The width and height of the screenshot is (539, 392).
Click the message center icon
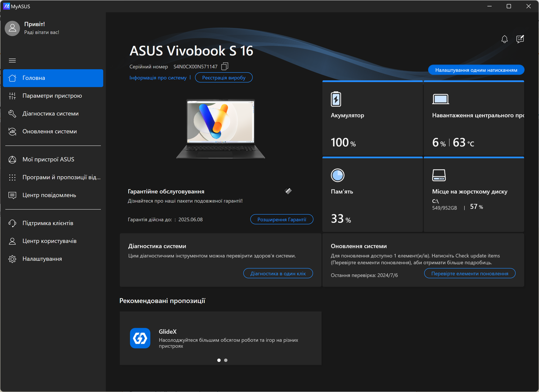12,195
